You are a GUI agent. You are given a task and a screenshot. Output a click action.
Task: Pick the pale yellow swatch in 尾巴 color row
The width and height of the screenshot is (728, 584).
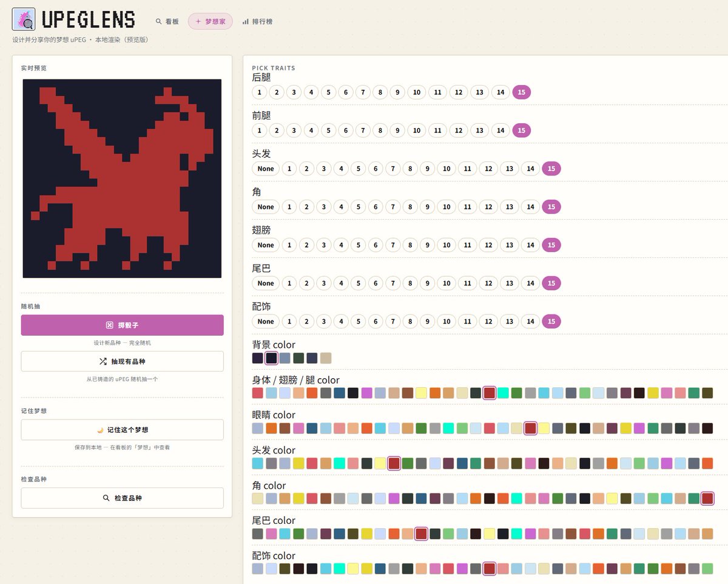tap(489, 534)
